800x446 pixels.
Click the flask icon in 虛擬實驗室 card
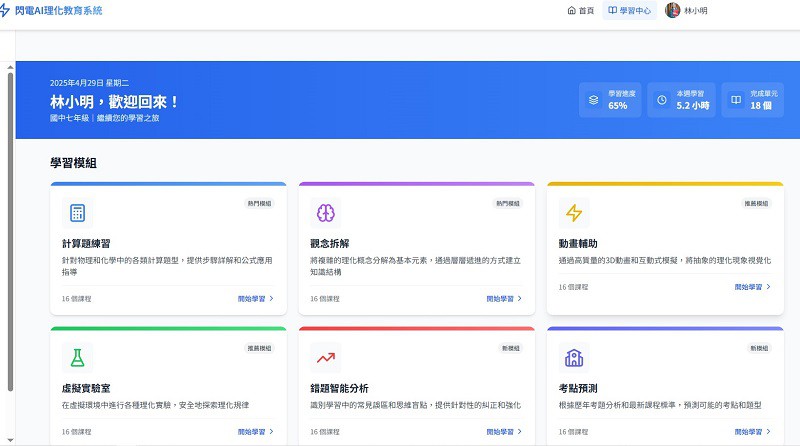(x=77, y=357)
